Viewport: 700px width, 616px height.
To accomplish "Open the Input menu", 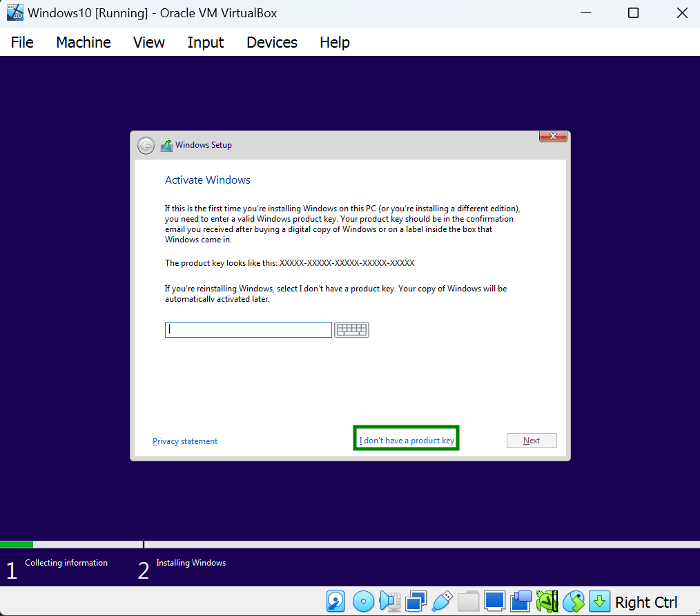I will point(205,42).
